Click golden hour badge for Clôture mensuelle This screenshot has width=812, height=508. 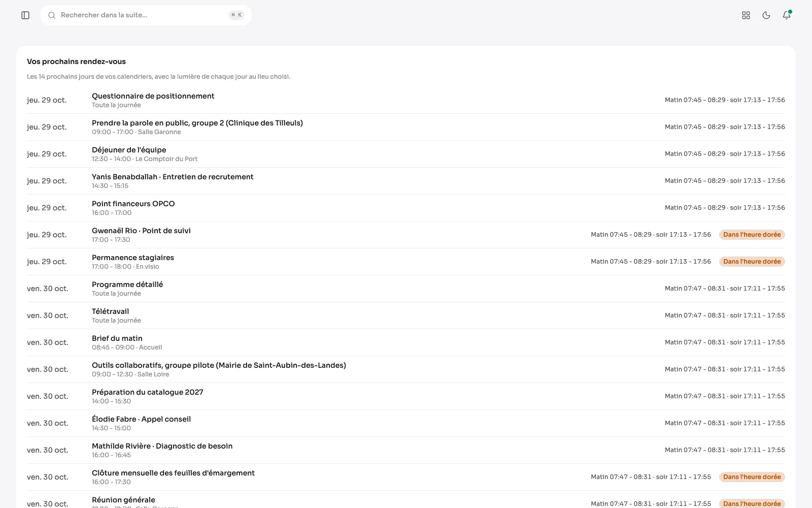752,477
